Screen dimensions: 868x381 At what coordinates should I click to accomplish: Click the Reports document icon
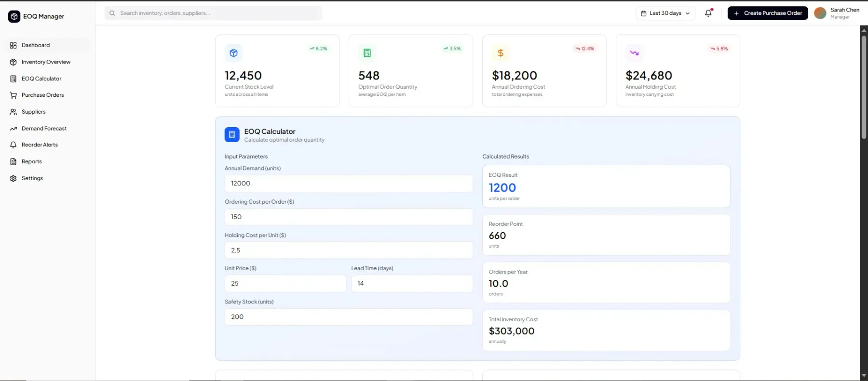(14, 162)
